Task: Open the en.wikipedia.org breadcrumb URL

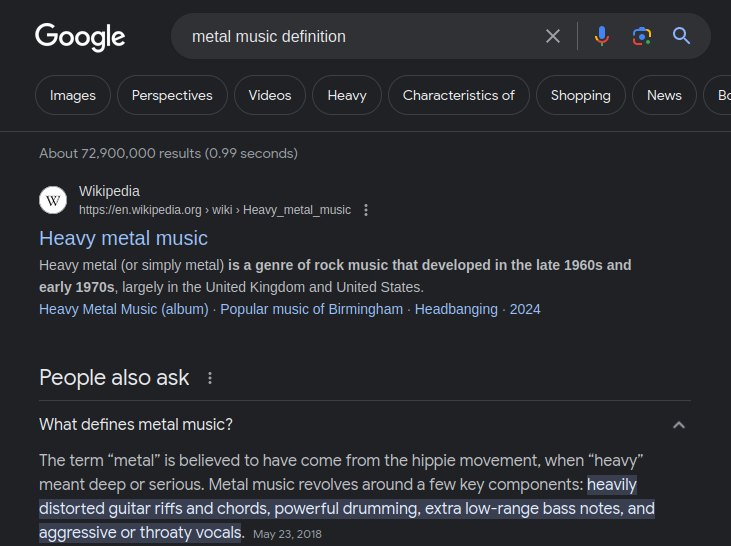Action: [214, 210]
